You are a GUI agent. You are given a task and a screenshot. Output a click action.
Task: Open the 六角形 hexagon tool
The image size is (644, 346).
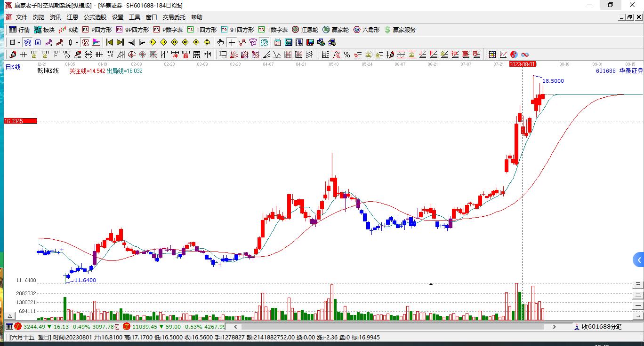[366, 30]
